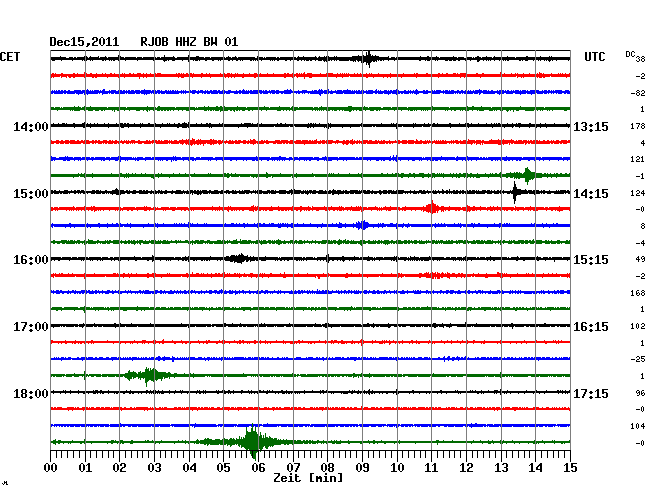
Task: Click the date label "Dec15,2011"
Action: (x=84, y=42)
